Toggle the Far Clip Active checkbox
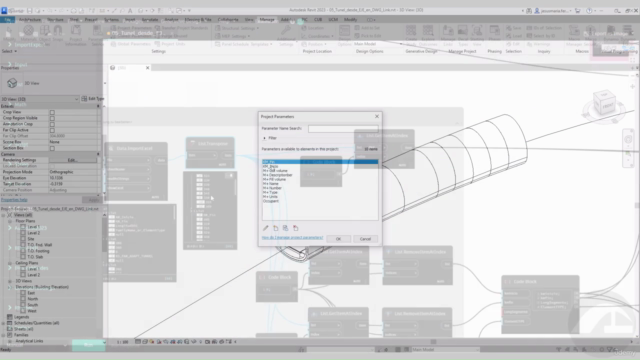This screenshot has height=360, width=640. (52, 130)
